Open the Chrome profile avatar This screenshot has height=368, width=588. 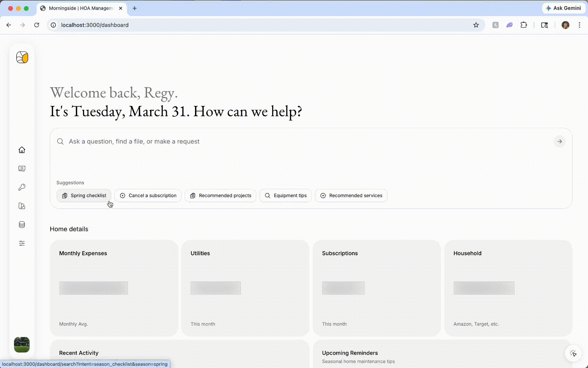point(565,25)
